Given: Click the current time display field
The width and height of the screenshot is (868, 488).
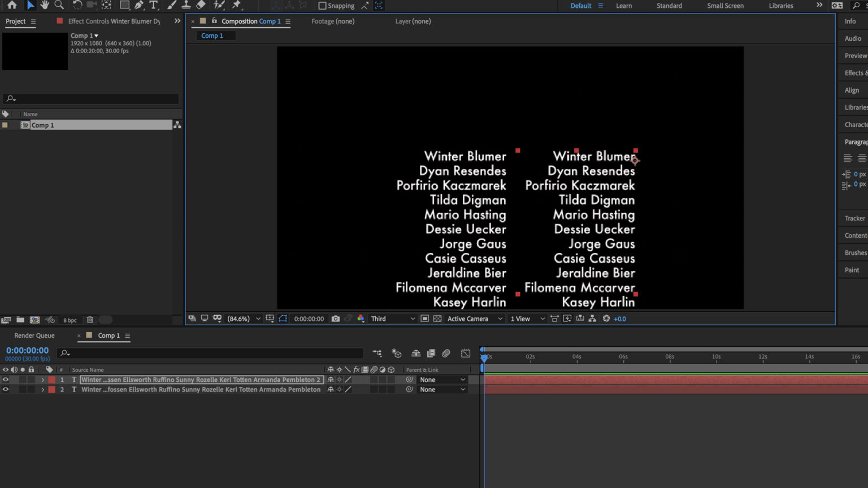Looking at the screenshot, I should [27, 350].
